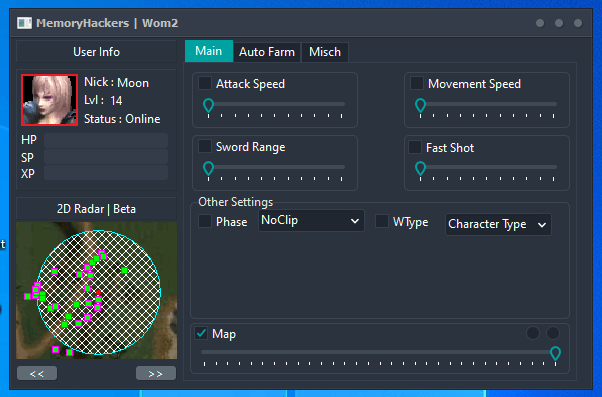This screenshot has width=602, height=397.
Task: Open the Auto Farm tab
Action: [267, 52]
